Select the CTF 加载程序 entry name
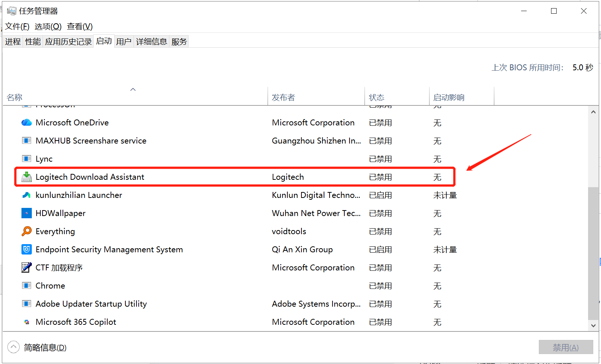601x364 pixels. pos(59,267)
